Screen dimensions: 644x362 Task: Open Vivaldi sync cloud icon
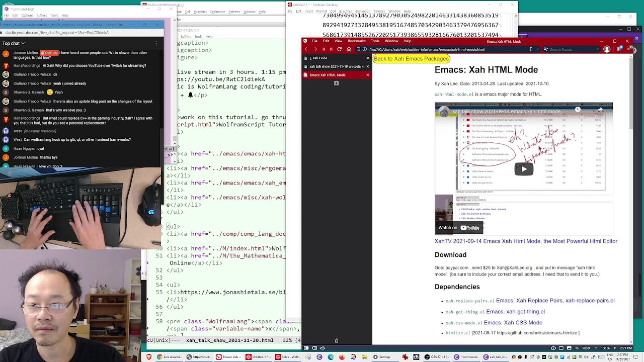(x=323, y=348)
